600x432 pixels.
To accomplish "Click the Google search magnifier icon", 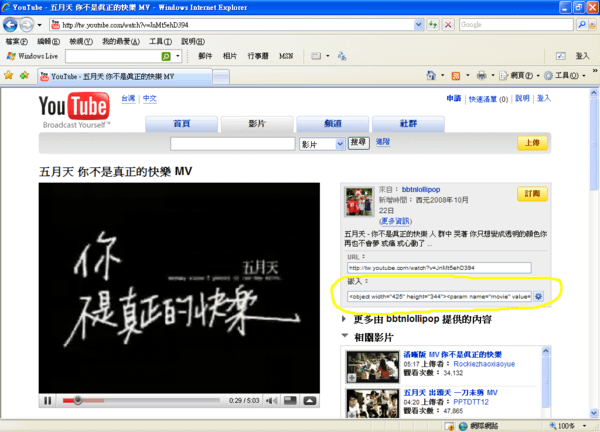I will click(582, 24).
